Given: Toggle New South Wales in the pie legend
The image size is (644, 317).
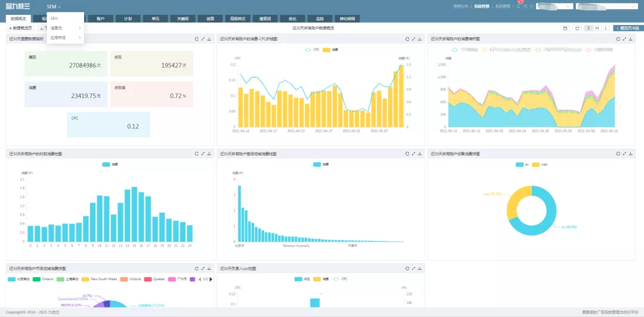Looking at the screenshot, I should pos(99,279).
